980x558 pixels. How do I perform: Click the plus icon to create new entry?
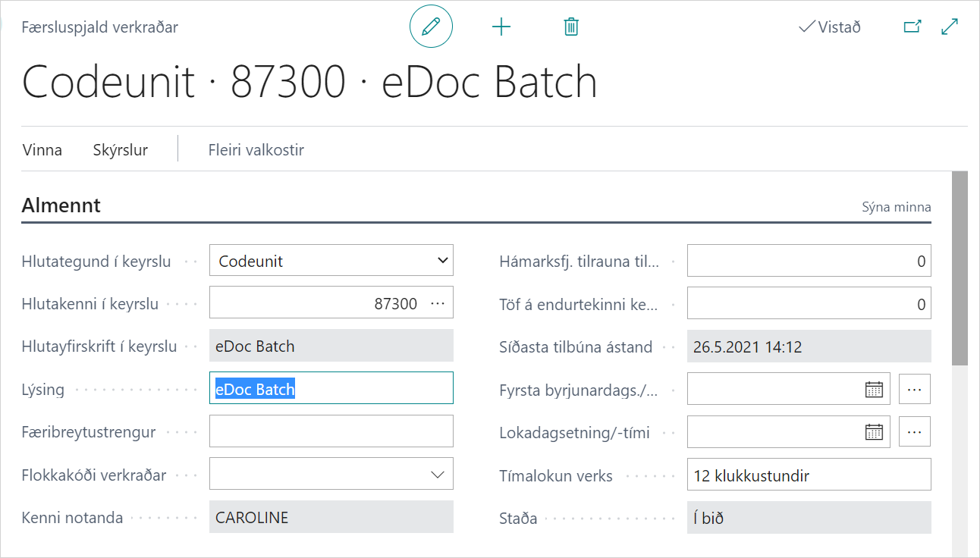point(501,27)
